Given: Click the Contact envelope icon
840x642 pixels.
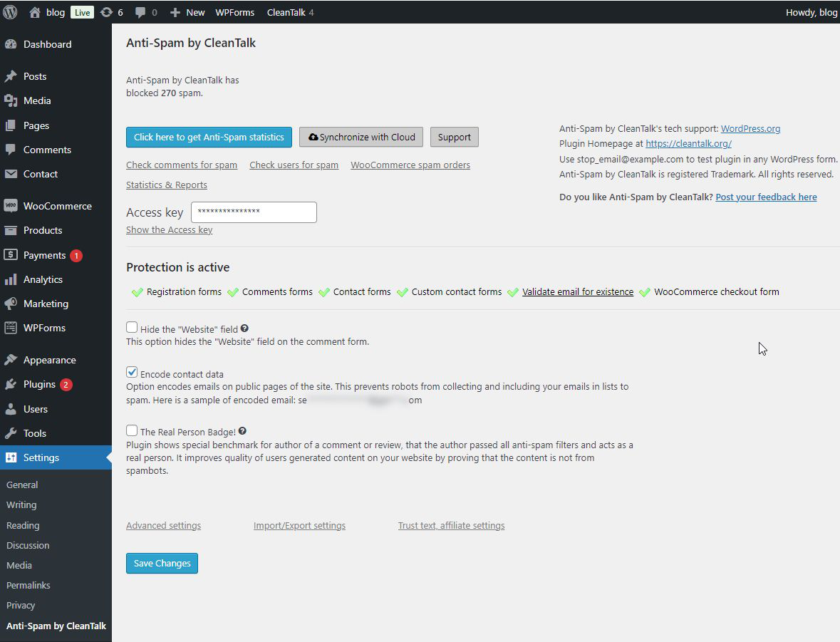Looking at the screenshot, I should (x=11, y=174).
